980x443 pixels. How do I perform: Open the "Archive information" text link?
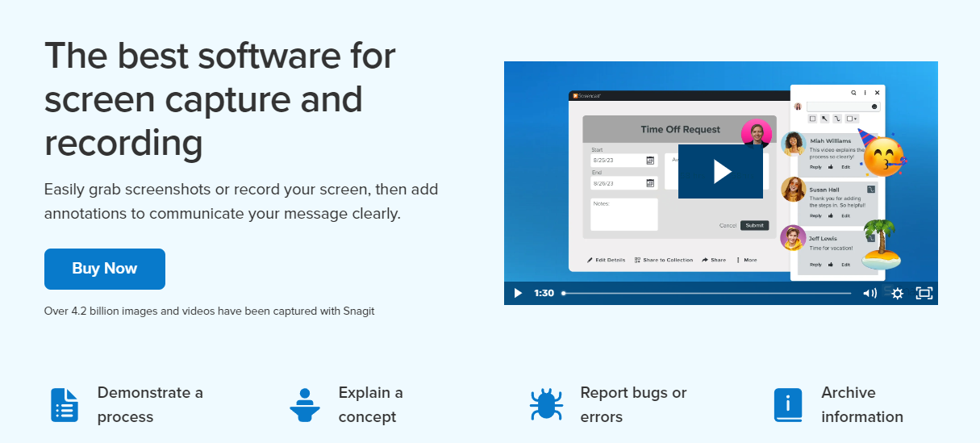pyautogui.click(x=861, y=404)
